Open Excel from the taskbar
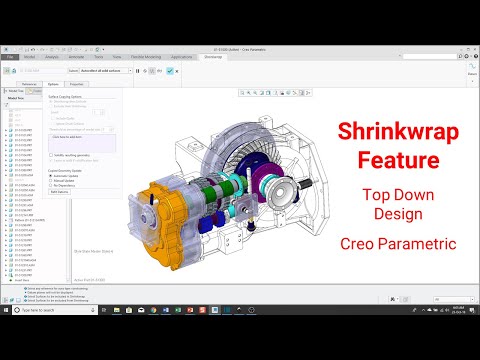 click(x=178, y=310)
